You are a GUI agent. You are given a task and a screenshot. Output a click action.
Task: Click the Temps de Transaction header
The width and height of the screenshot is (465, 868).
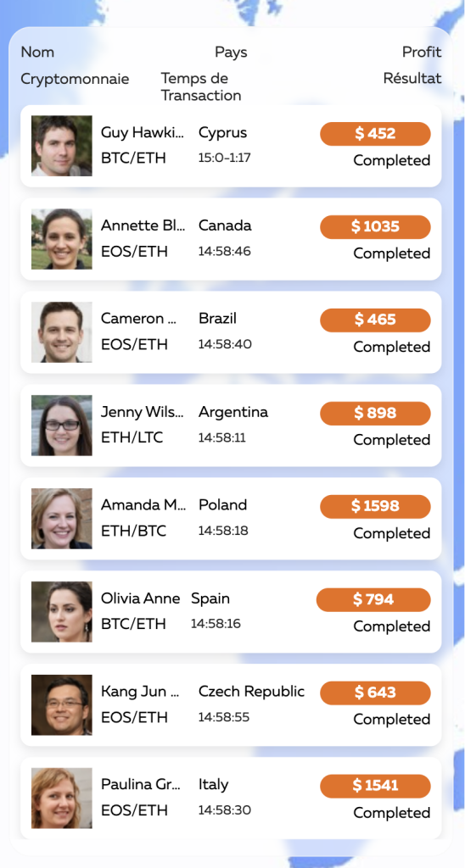click(201, 87)
